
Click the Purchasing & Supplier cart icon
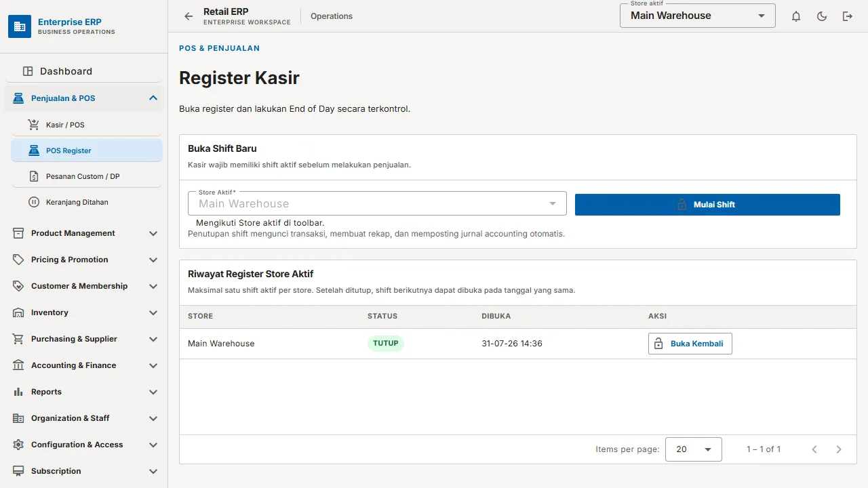click(x=18, y=339)
